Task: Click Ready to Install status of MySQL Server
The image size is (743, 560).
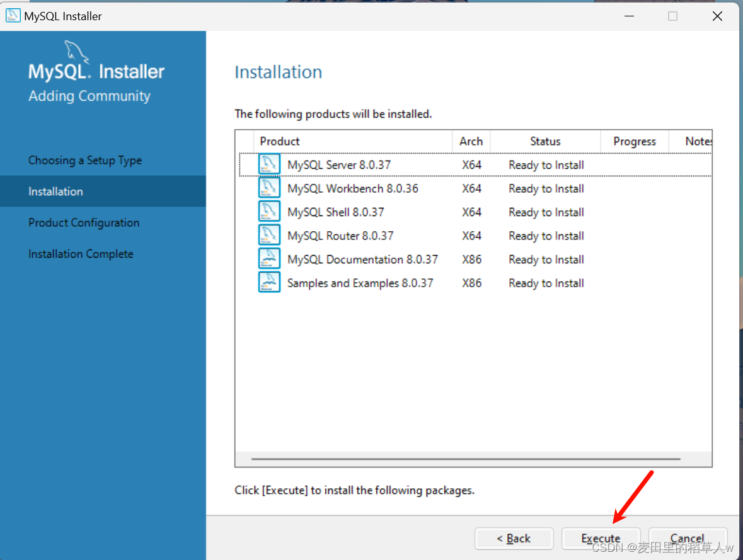Action: point(546,165)
